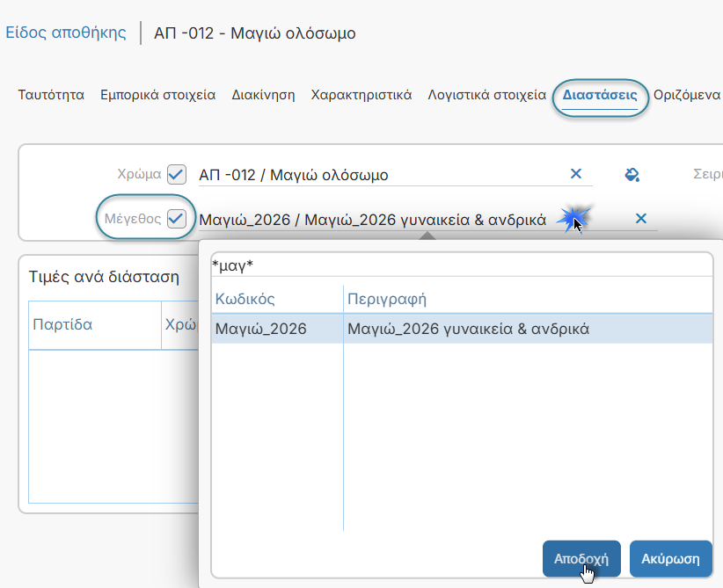
Task: Switch to the Χαρακτηριστικά tab
Action: coord(361,95)
